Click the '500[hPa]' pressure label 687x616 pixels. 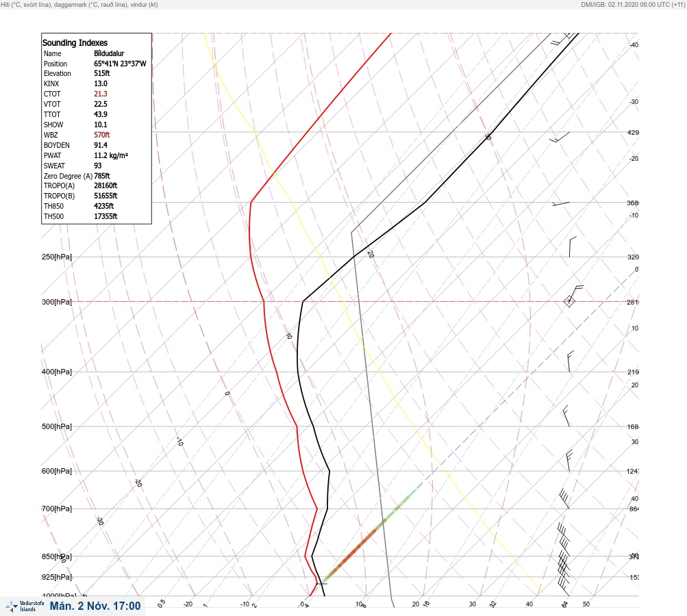point(57,426)
